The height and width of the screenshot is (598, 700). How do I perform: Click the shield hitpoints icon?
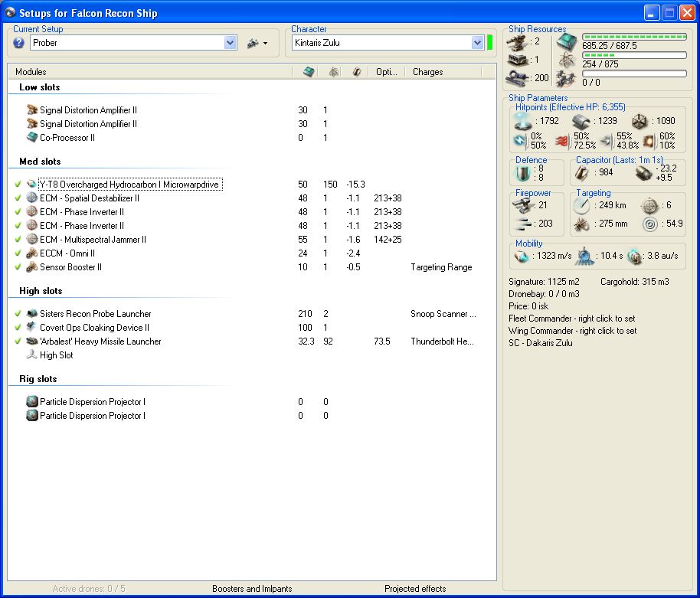(522, 120)
